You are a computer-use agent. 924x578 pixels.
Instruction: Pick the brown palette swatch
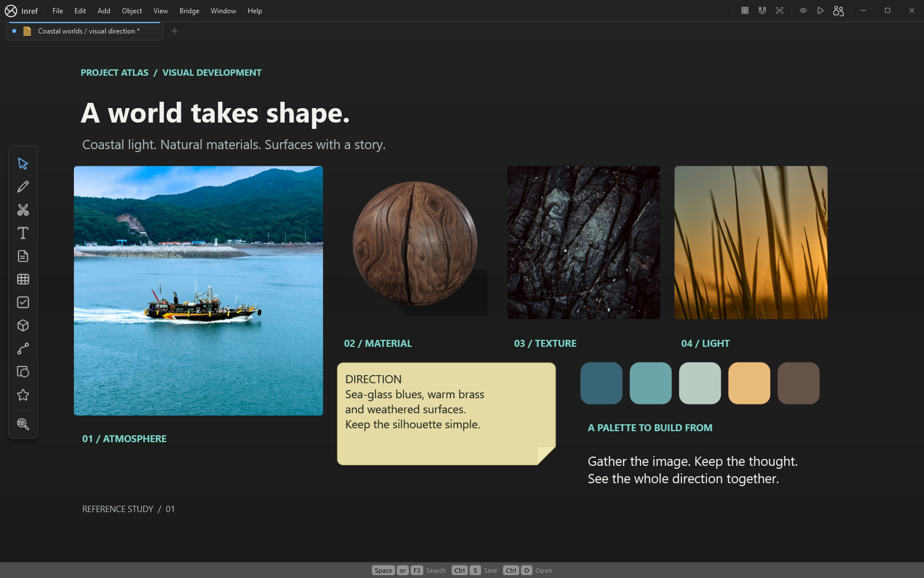(x=799, y=383)
